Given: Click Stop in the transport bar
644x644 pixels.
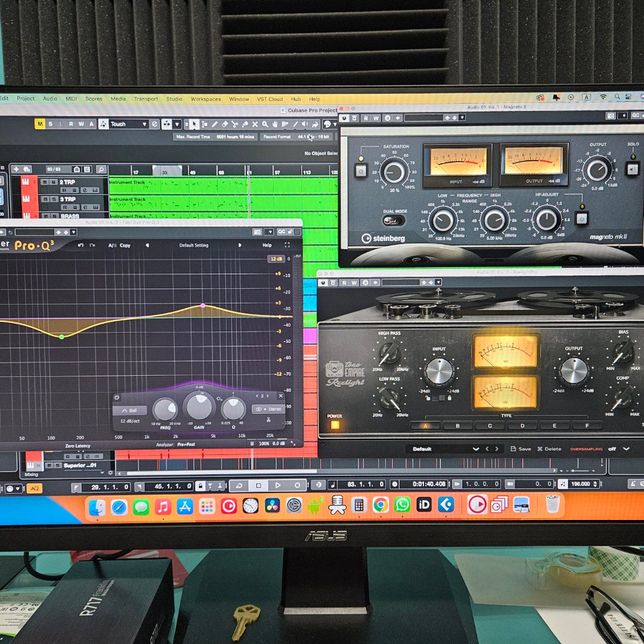Looking at the screenshot, I should click(x=258, y=485).
